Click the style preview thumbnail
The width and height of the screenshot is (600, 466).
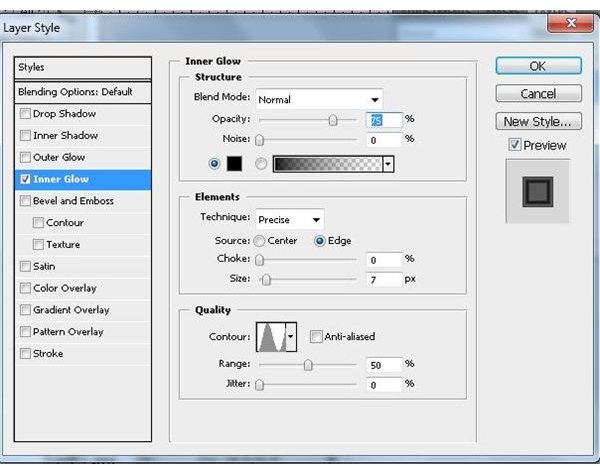(x=538, y=191)
